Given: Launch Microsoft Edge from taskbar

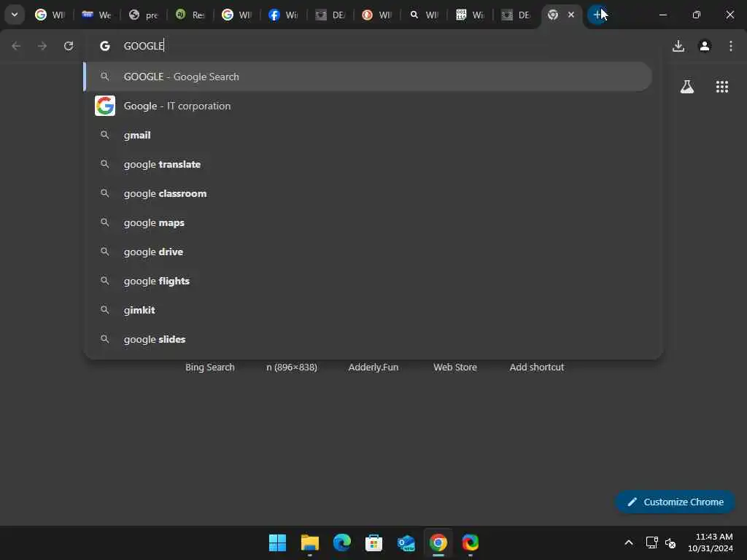Looking at the screenshot, I should (x=341, y=542).
